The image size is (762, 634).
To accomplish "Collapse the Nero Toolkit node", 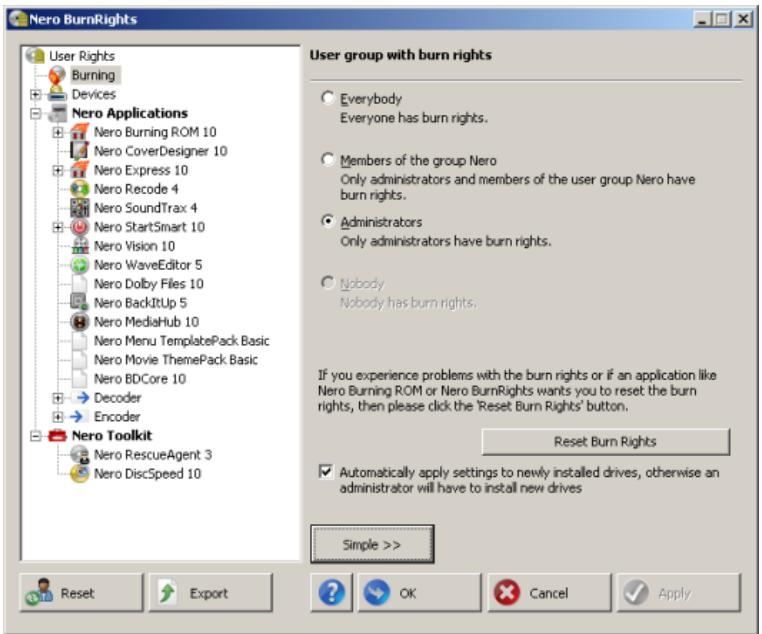I will (x=35, y=436).
